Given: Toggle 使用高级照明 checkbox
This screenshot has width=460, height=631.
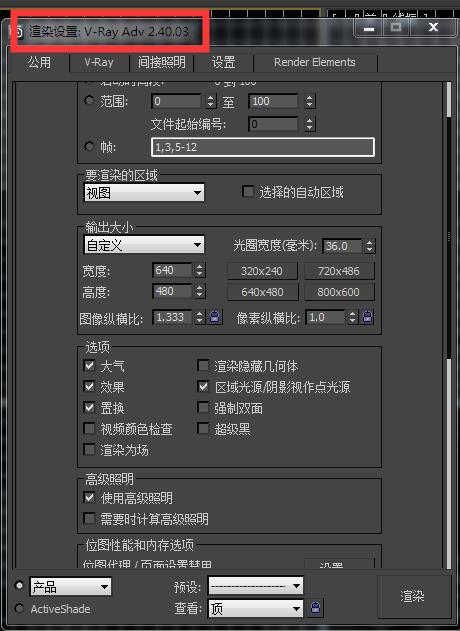Looking at the screenshot, I should (x=89, y=497).
